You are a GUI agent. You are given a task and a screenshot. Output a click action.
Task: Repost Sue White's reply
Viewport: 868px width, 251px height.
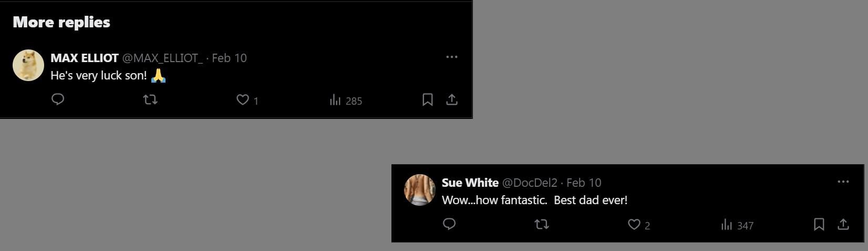point(542,224)
